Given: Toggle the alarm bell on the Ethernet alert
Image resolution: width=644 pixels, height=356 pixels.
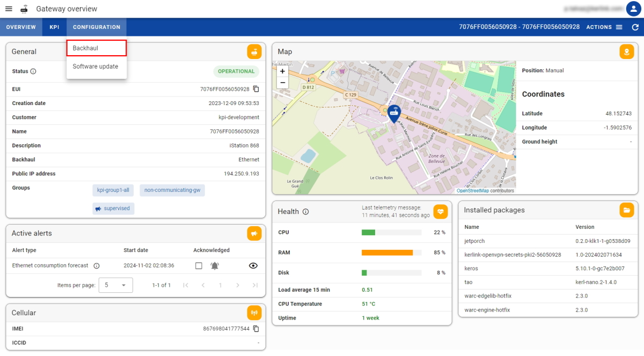Looking at the screenshot, I should (214, 265).
